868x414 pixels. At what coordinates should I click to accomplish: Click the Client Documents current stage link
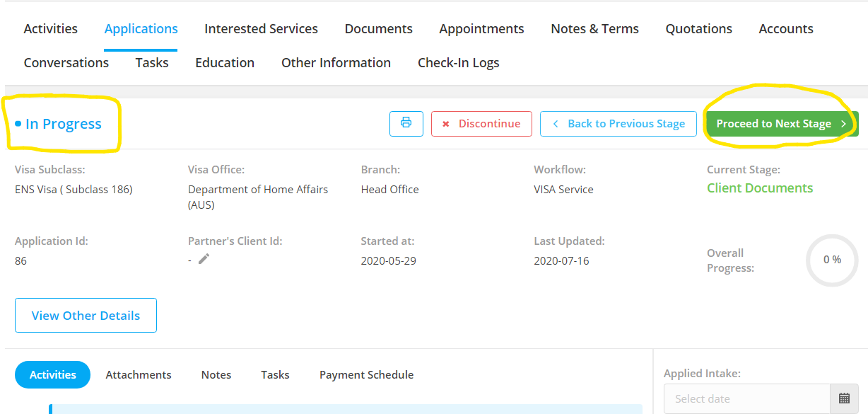(x=760, y=188)
